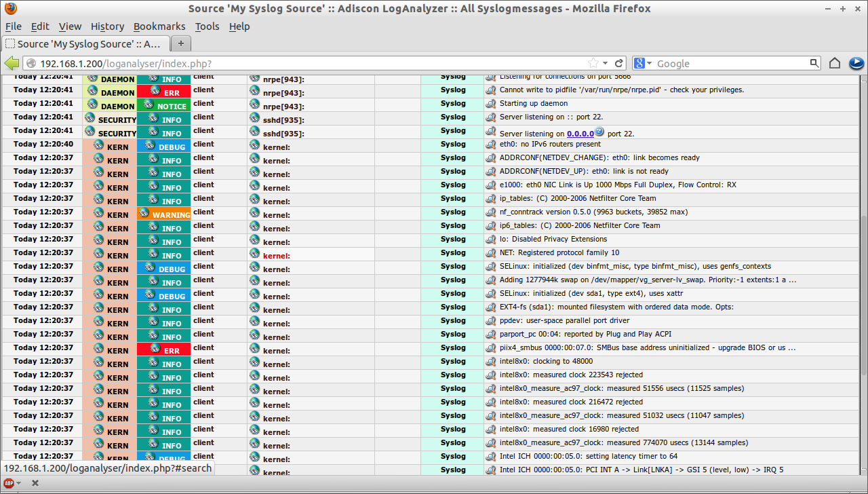This screenshot has width=868, height=494.
Task: Open details icon for 'ppdev: user-space parallel port driver'
Action: coord(490,321)
